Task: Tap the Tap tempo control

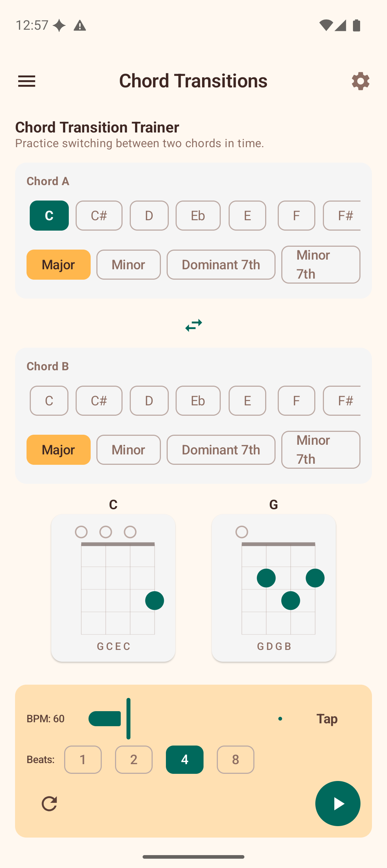Action: pos(326,718)
